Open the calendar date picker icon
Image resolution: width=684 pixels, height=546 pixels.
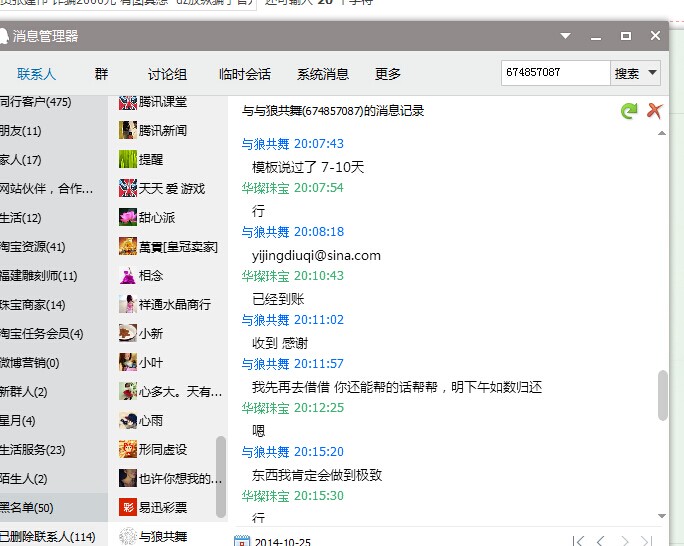coord(242,541)
